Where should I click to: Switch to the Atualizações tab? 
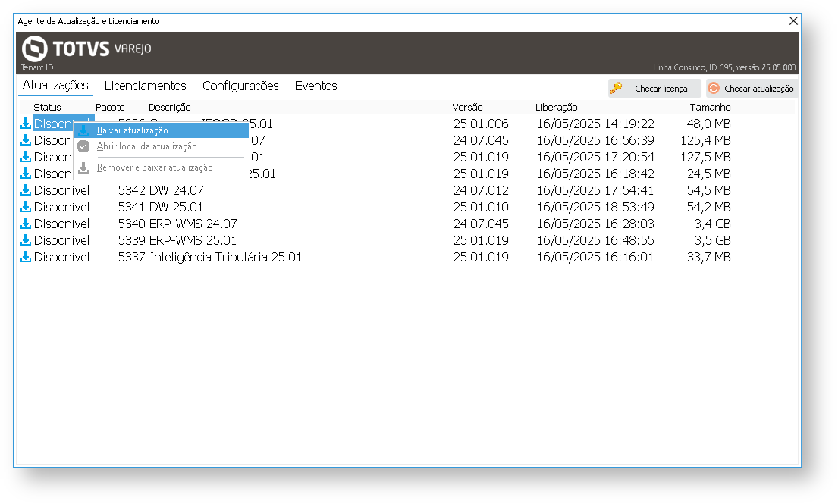(x=55, y=86)
